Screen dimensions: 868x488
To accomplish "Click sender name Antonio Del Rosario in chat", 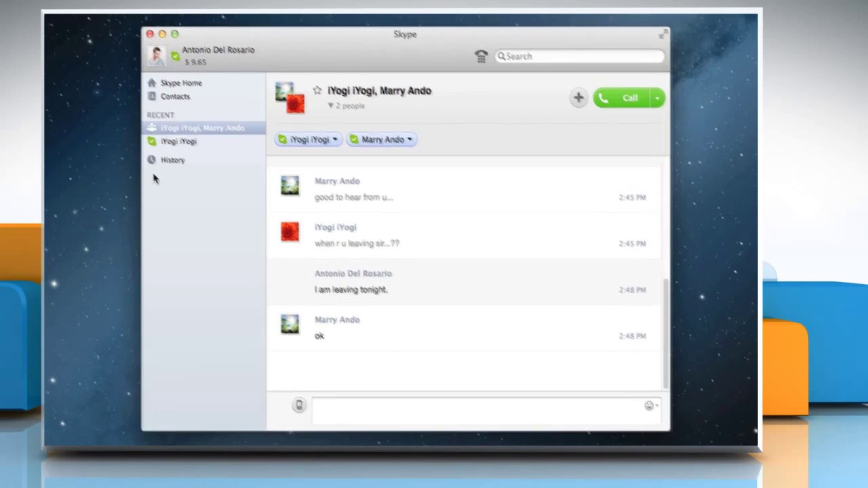I will [353, 273].
